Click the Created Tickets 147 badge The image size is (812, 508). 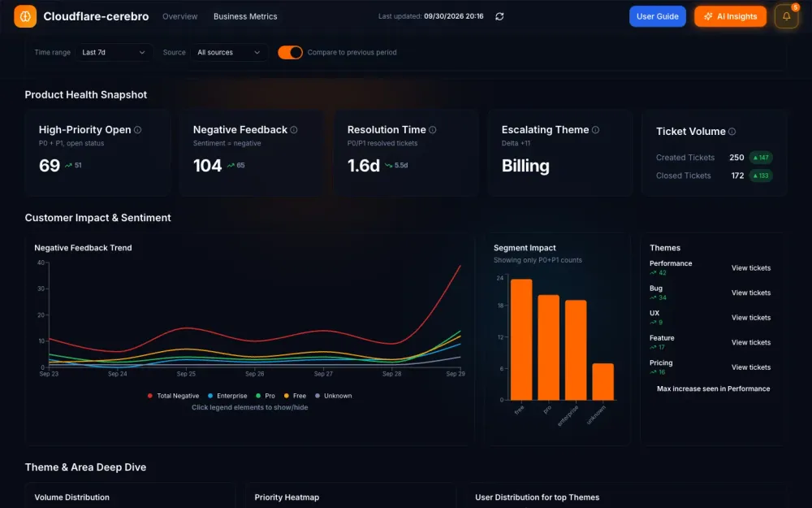coord(761,158)
